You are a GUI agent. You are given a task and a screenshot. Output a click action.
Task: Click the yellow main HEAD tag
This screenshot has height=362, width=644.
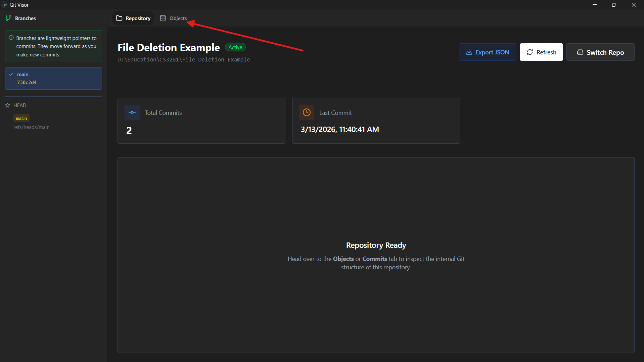tap(21, 118)
